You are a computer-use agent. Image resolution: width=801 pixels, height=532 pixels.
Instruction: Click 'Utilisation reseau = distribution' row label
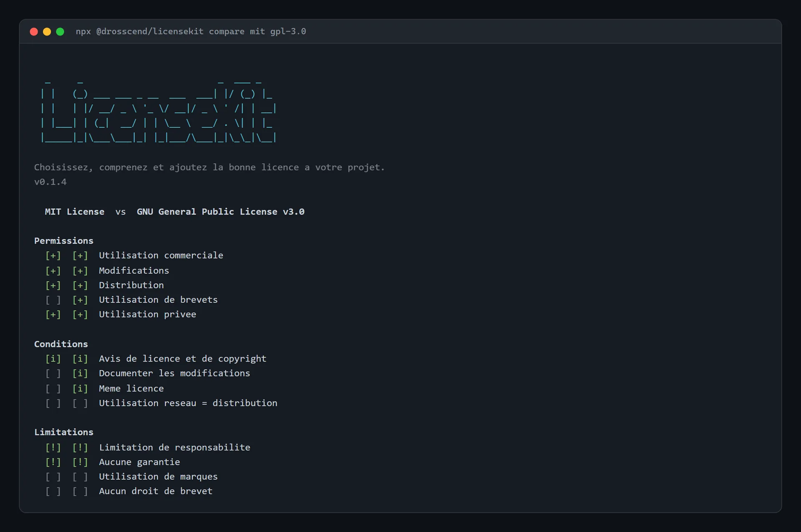coord(188,403)
